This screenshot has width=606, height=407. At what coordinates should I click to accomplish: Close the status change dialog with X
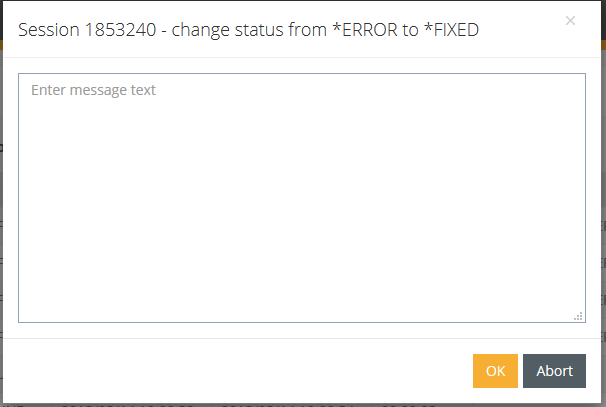pyautogui.click(x=570, y=20)
